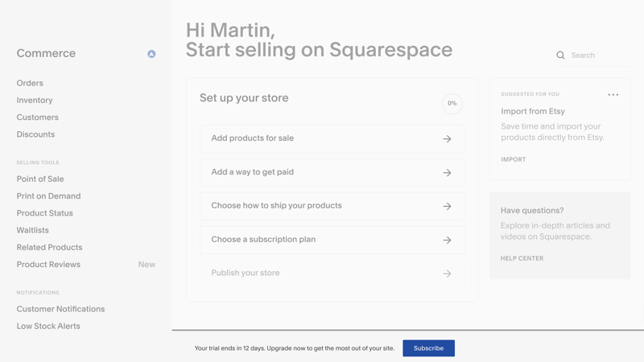Go to Product Status
This screenshot has width=644, height=362.
[x=44, y=213]
